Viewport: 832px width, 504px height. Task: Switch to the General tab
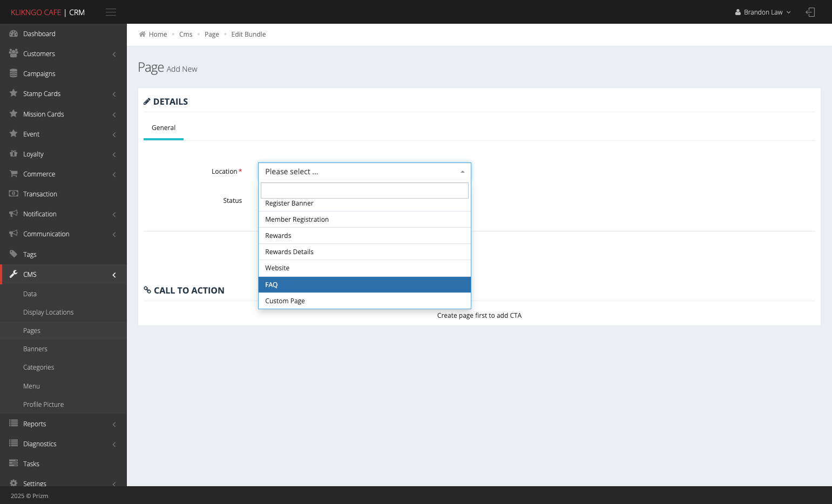point(164,128)
